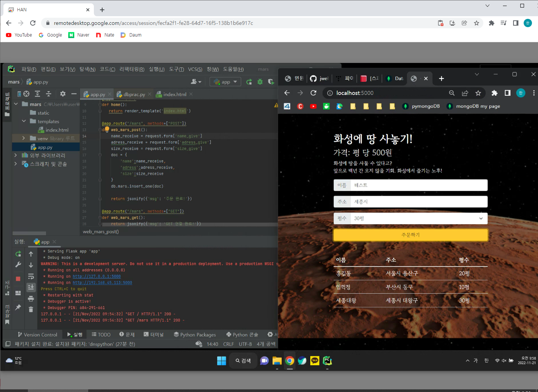Open zoom magnifier in localhost address bar
538x392 pixels.
(452, 93)
